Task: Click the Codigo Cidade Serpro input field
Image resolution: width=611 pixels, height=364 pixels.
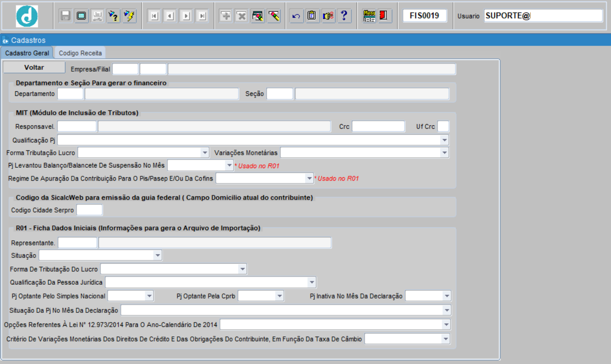Action: point(89,210)
